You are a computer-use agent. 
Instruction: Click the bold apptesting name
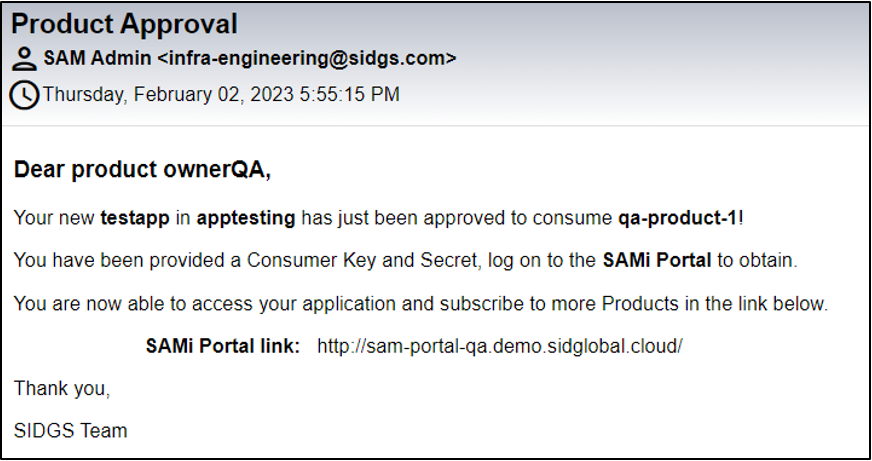[246, 218]
